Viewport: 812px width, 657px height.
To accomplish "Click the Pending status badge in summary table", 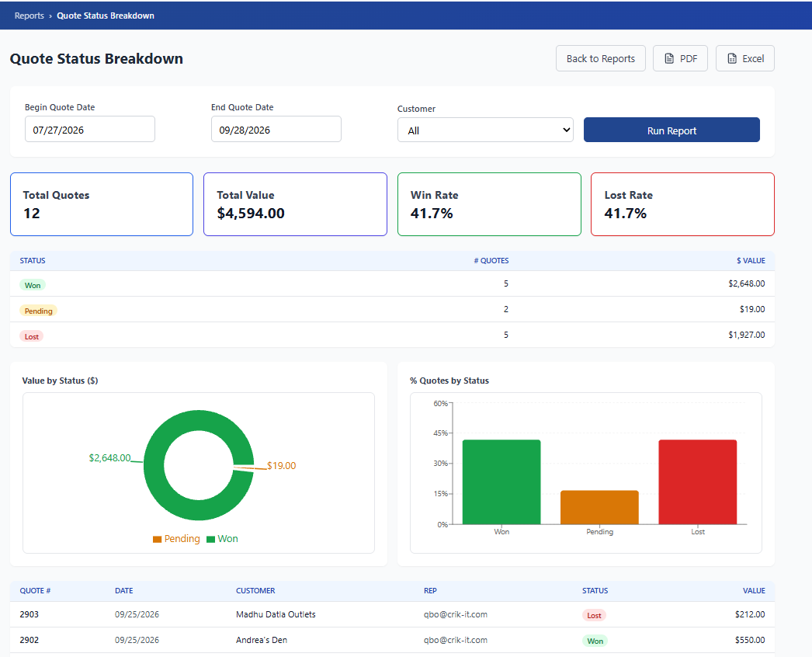I will coord(38,311).
